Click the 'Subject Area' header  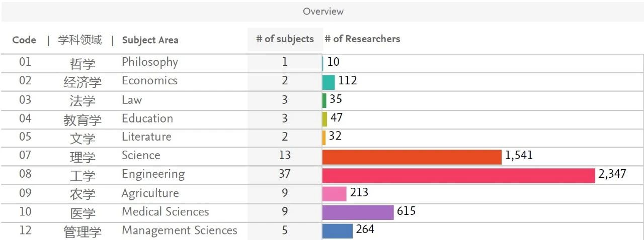point(150,40)
